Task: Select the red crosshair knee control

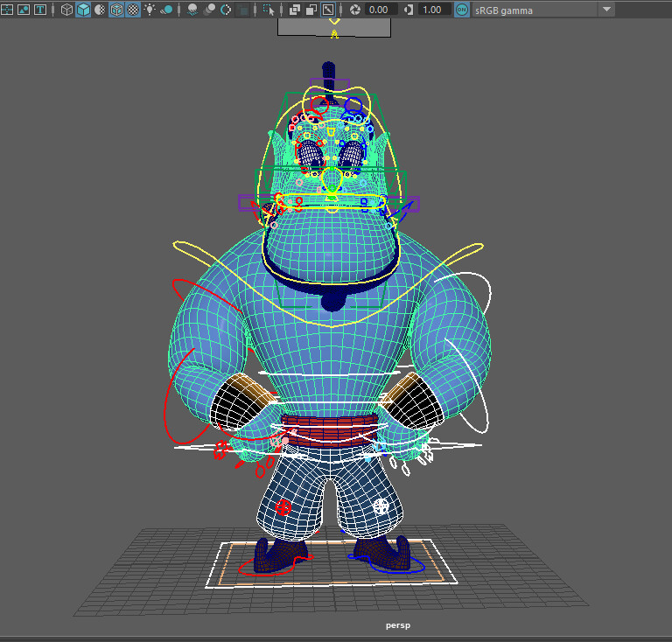Action: pyautogui.click(x=283, y=507)
